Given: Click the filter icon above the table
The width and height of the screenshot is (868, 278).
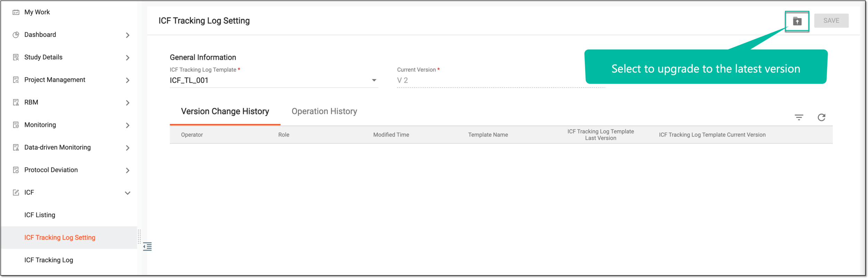Looking at the screenshot, I should 799,117.
